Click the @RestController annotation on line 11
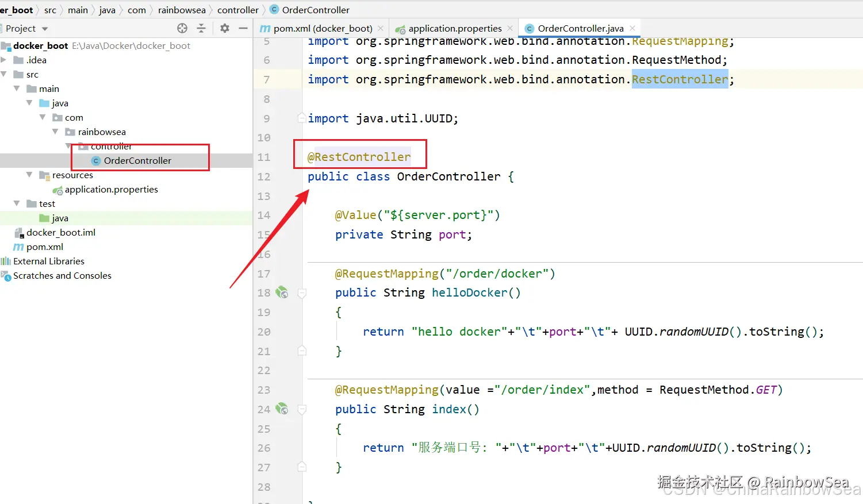The image size is (863, 504). pyautogui.click(x=359, y=157)
